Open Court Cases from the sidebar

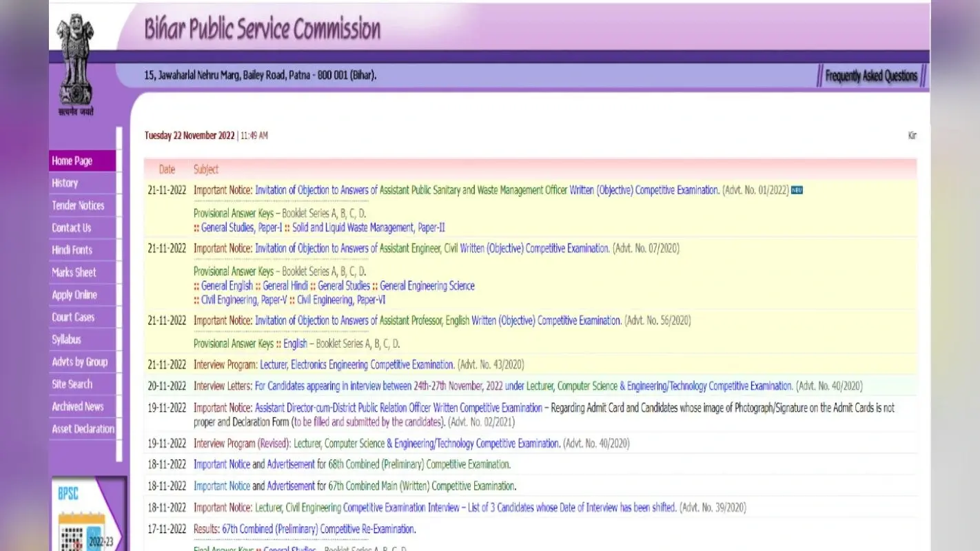pyautogui.click(x=83, y=318)
